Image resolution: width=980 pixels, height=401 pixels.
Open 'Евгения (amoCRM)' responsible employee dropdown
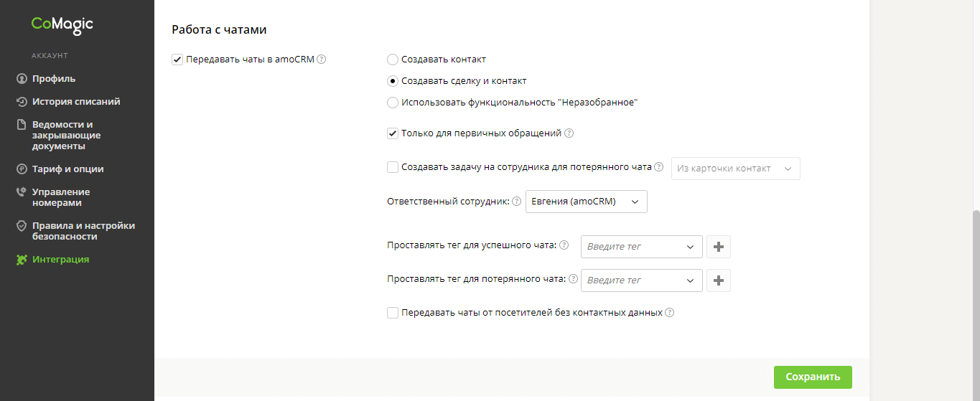[587, 202]
